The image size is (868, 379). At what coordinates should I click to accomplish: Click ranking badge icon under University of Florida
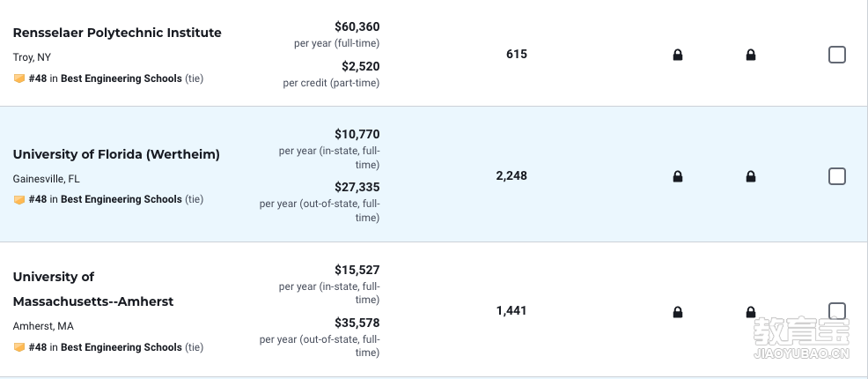click(x=19, y=199)
